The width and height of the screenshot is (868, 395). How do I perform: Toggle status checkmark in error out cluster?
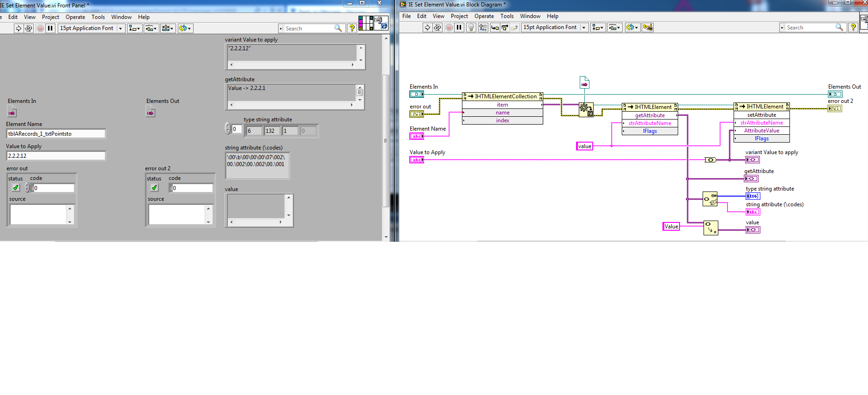point(16,188)
